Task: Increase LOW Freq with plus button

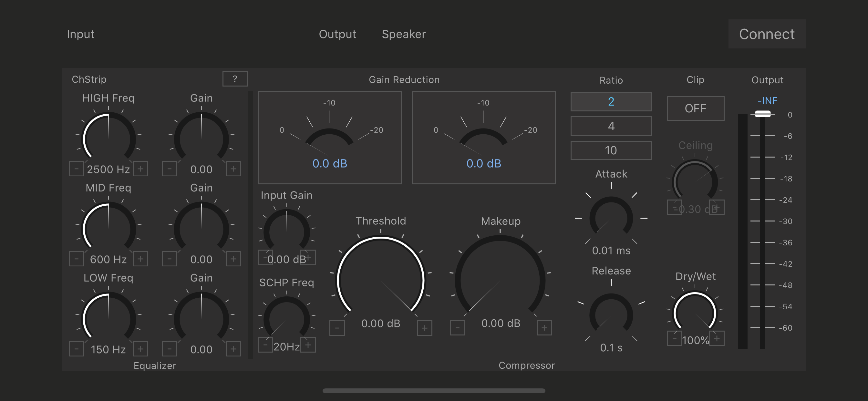Action: tap(140, 349)
